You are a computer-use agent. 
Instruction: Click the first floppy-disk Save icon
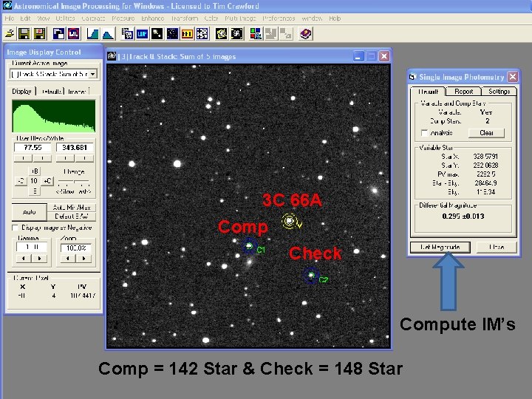24,33
